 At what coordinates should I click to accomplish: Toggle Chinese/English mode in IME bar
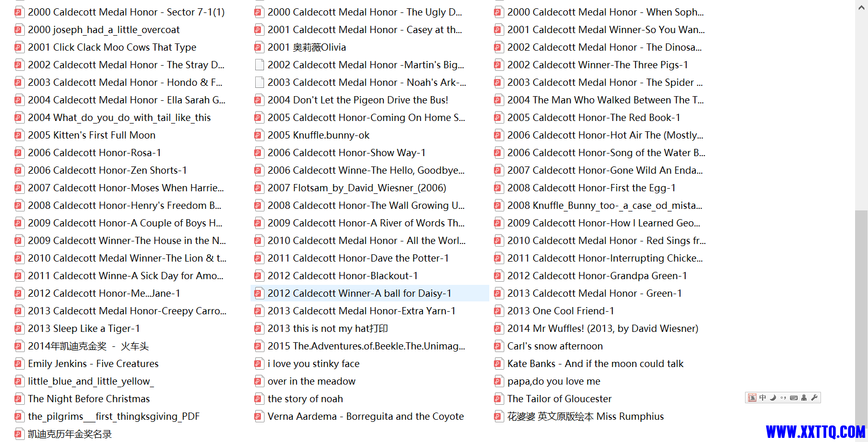pos(763,398)
